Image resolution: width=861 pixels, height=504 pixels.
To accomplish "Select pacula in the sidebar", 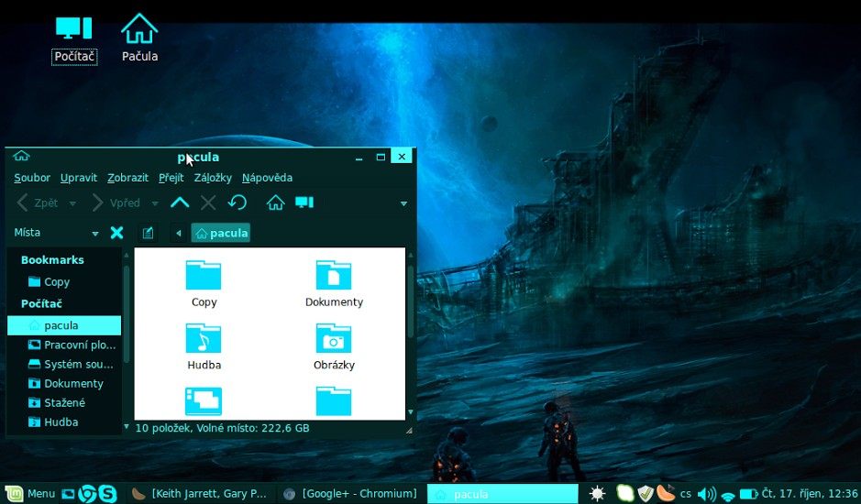I will point(64,325).
